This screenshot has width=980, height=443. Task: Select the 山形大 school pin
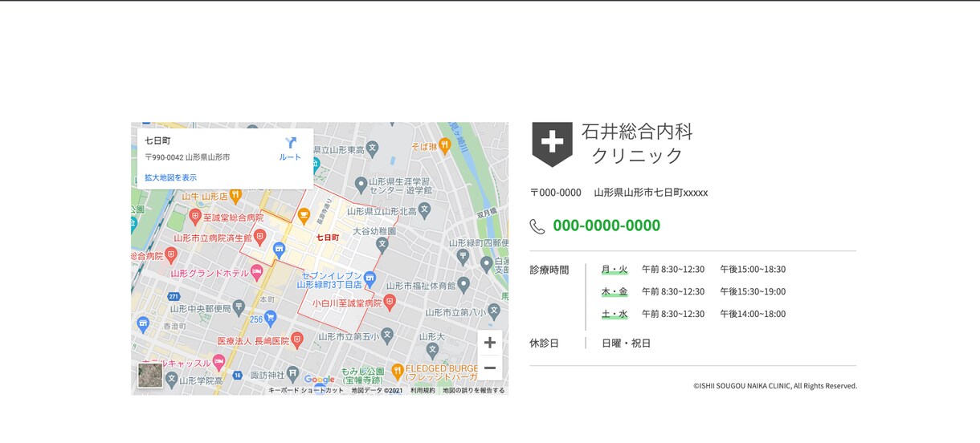point(432,350)
